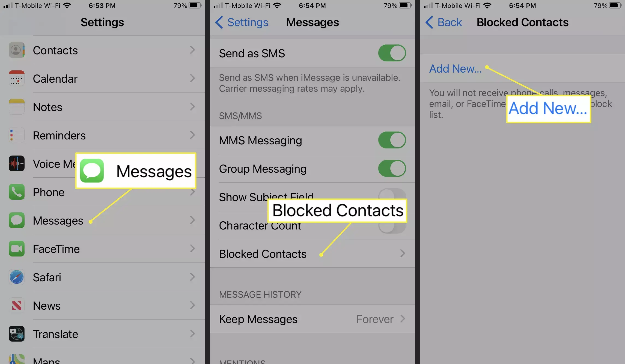This screenshot has height=364, width=625.
Task: Tap the Calendar app icon
Action: (16, 78)
